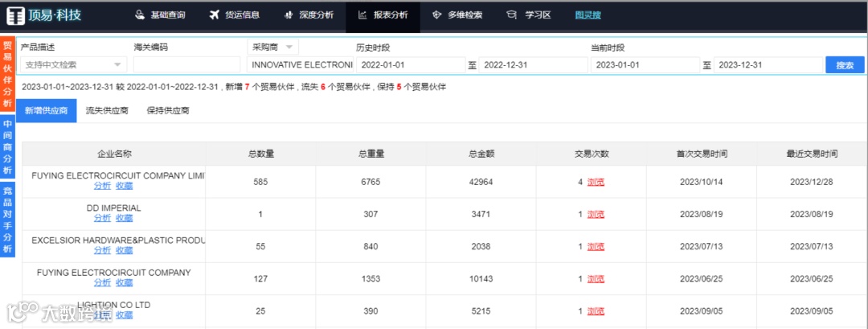Click the 顶易科技 logo icon
868x329 pixels.
point(16,15)
